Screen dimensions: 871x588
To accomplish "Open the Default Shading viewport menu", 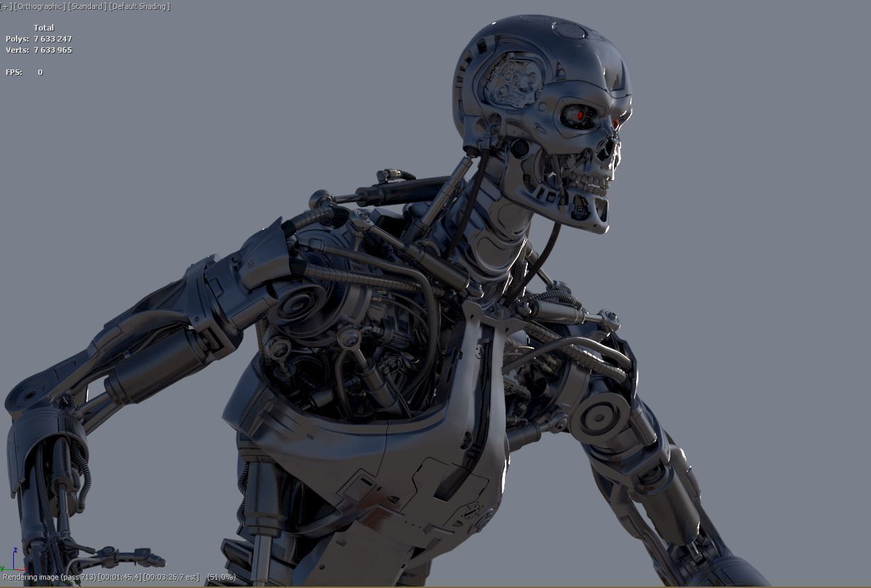I will pos(140,6).
